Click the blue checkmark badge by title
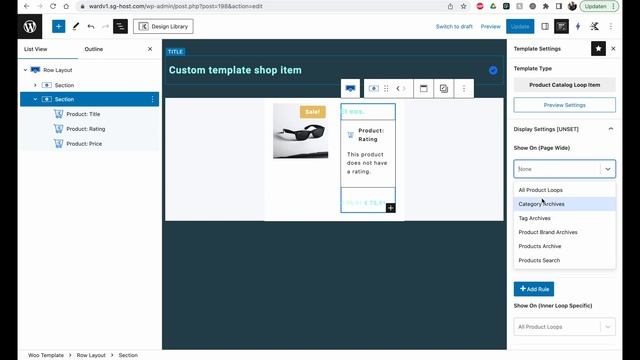640x360 pixels. click(493, 71)
